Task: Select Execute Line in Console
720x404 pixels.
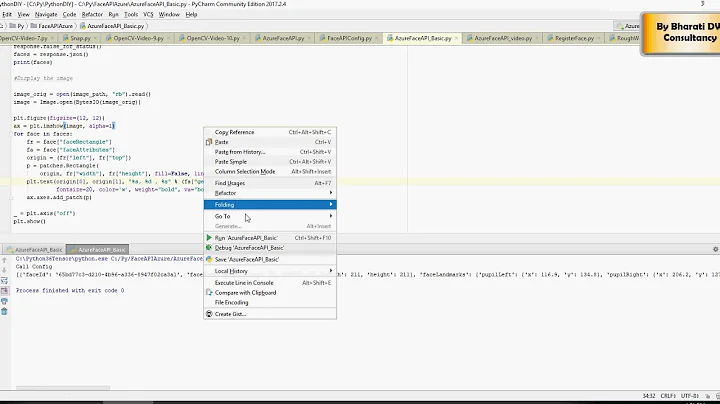Action: [270, 283]
